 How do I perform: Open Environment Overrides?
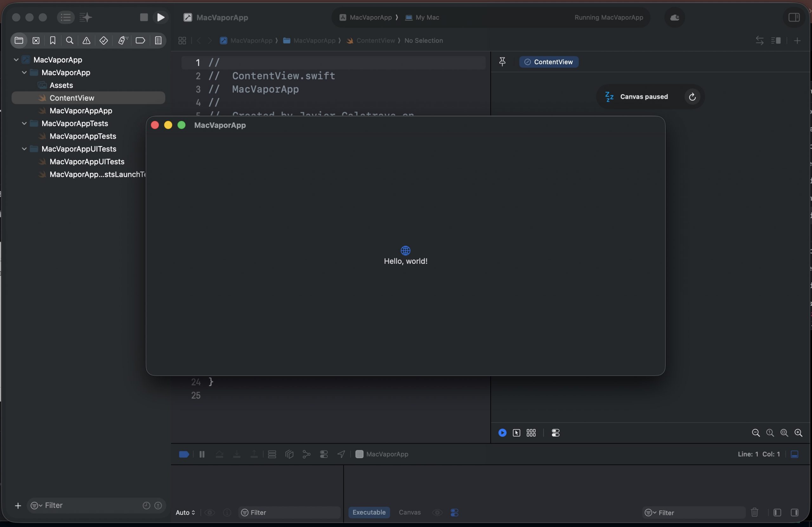point(324,454)
